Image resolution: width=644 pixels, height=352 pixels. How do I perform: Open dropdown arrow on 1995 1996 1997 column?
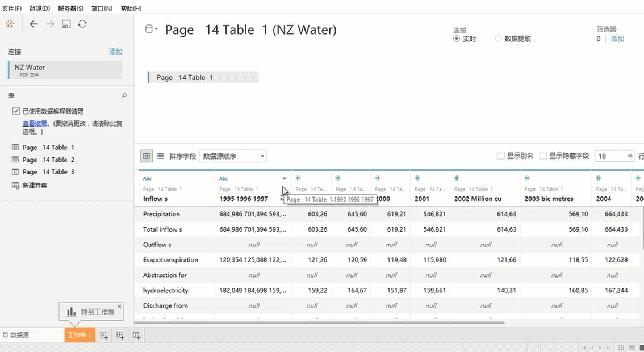[284, 179]
